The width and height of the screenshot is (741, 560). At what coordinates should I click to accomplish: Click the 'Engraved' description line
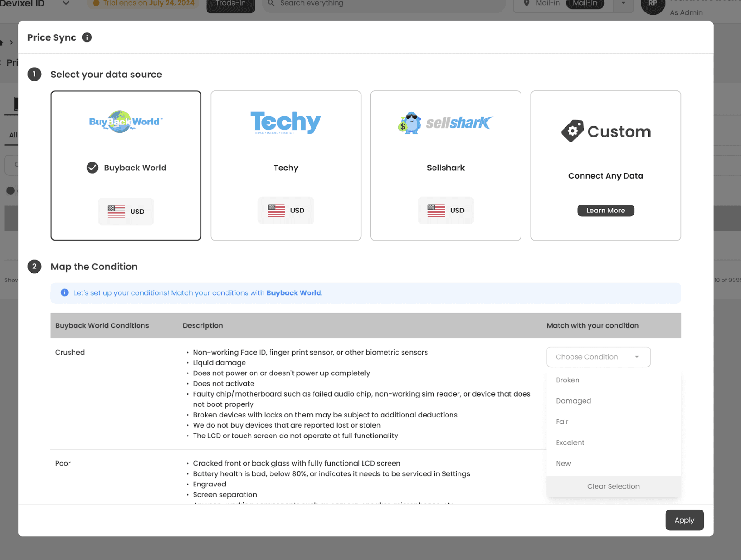click(x=209, y=484)
